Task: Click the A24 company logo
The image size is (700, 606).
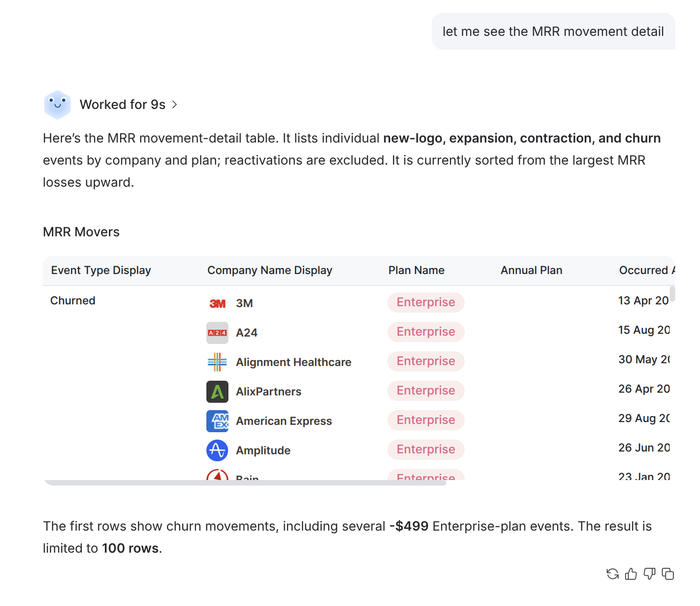Action: point(217,333)
